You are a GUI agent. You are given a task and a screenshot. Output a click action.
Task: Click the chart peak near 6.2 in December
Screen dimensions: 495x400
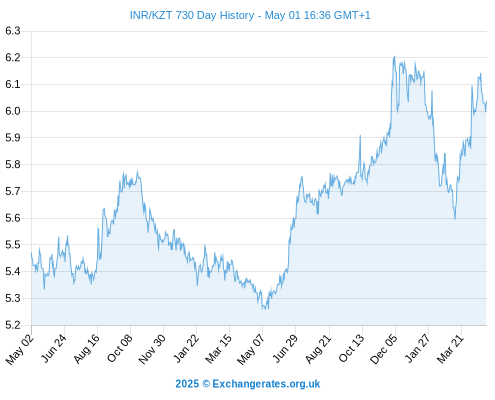pyautogui.click(x=394, y=57)
